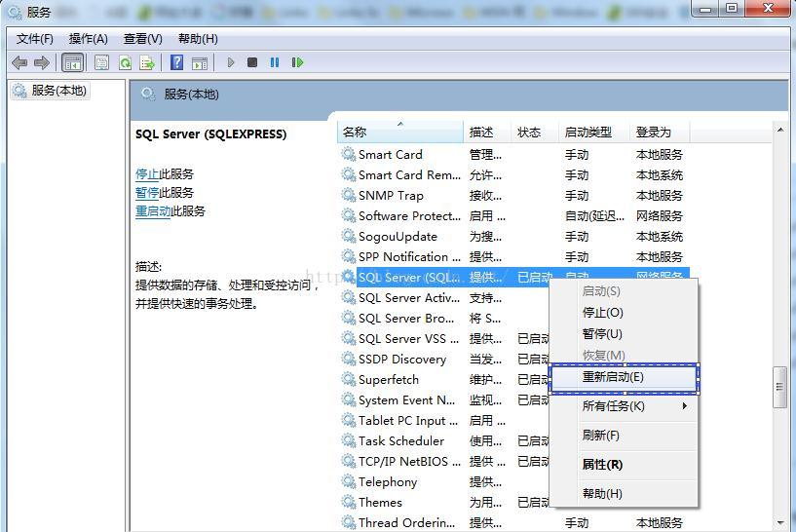Toggle the show/hide console tree icon

(x=72, y=63)
